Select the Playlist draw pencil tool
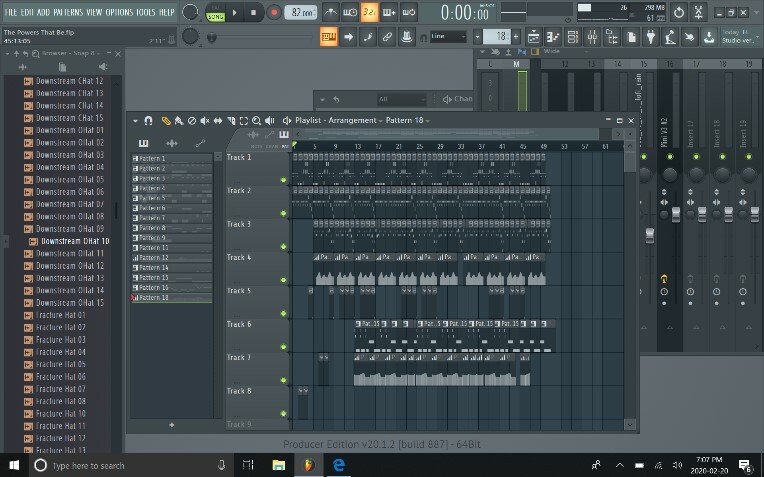This screenshot has width=764, height=477. (166, 120)
